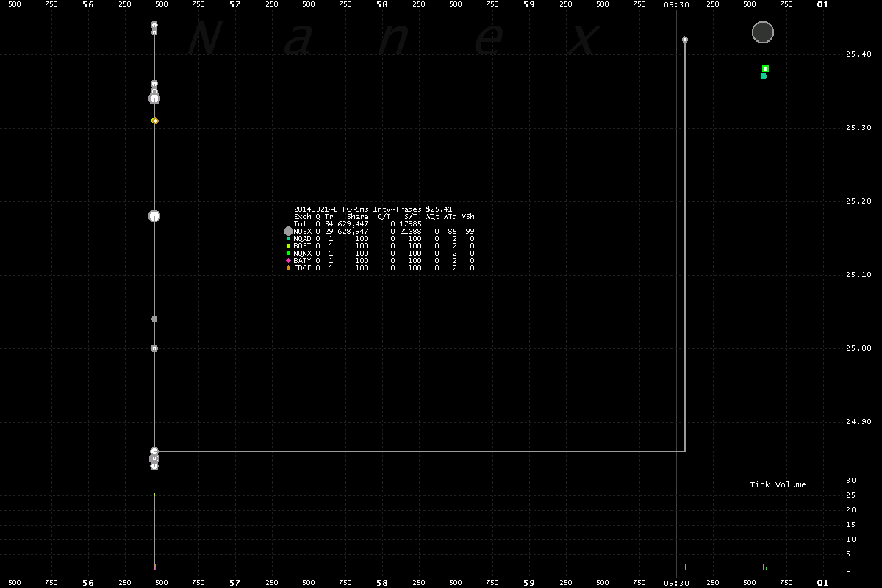Viewport: 882px width, 588px height.
Task: Click the 25.20 price axis label
Action: click(858, 201)
